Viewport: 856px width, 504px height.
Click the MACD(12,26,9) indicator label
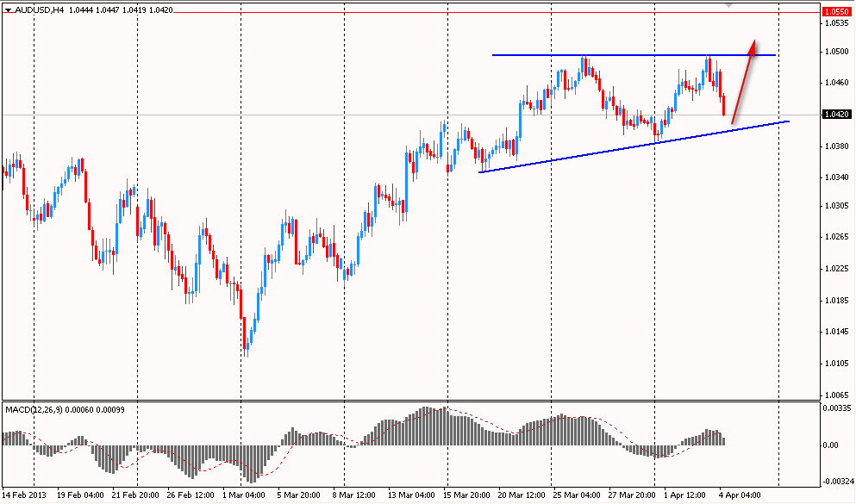(x=34, y=409)
